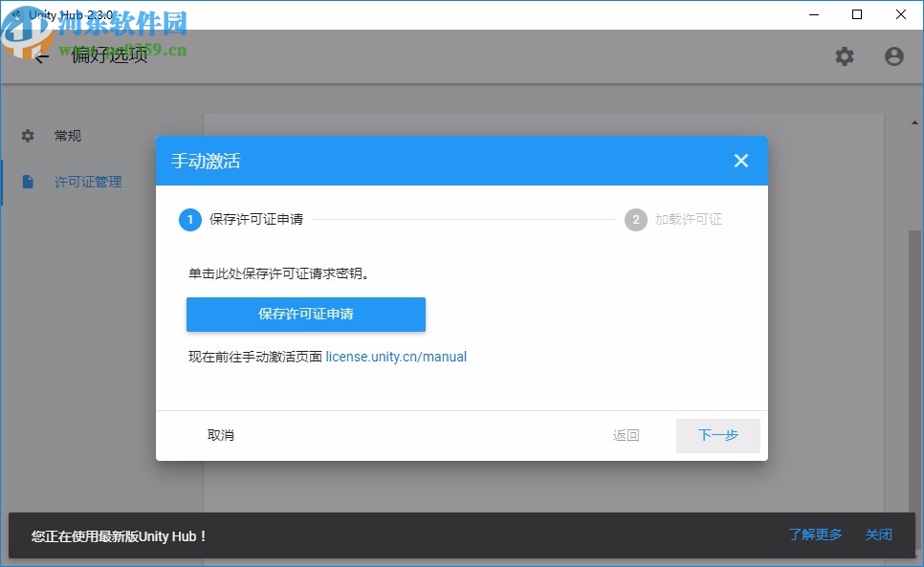The image size is (924, 567).
Task: Go back with the arrow beside 偏好选项
Action: 41,57
